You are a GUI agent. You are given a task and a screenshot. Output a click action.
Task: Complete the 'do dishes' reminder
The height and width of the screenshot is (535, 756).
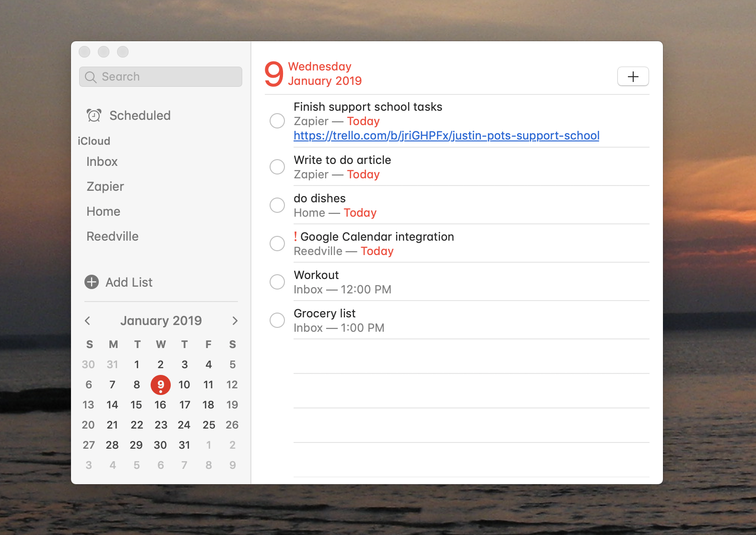point(277,205)
